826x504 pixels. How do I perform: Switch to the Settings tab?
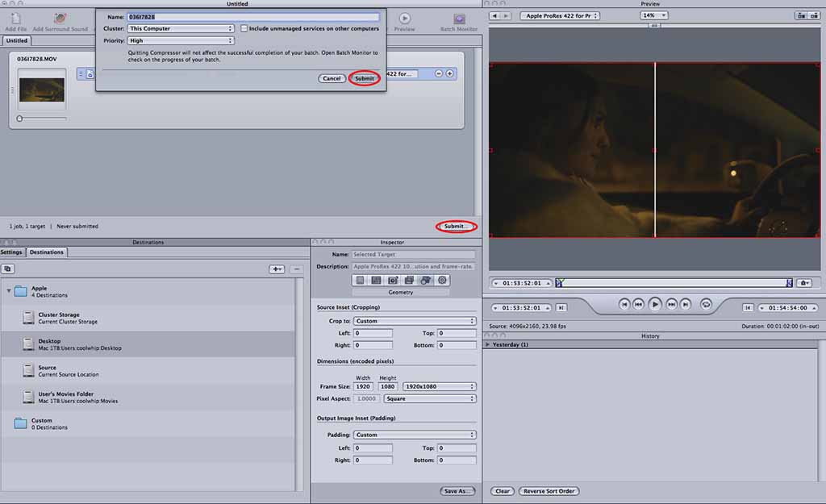coord(12,252)
